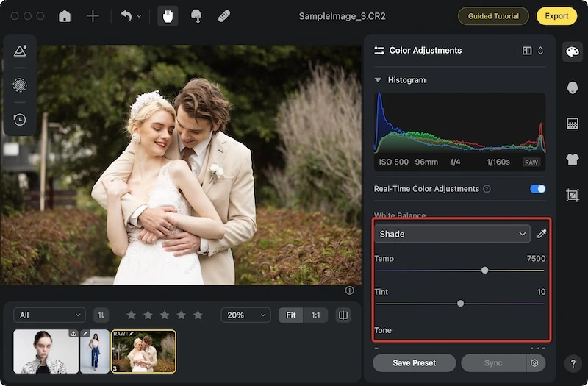Image resolution: width=588 pixels, height=386 pixels.
Task: Select the bandage healing tool
Action: (224, 16)
